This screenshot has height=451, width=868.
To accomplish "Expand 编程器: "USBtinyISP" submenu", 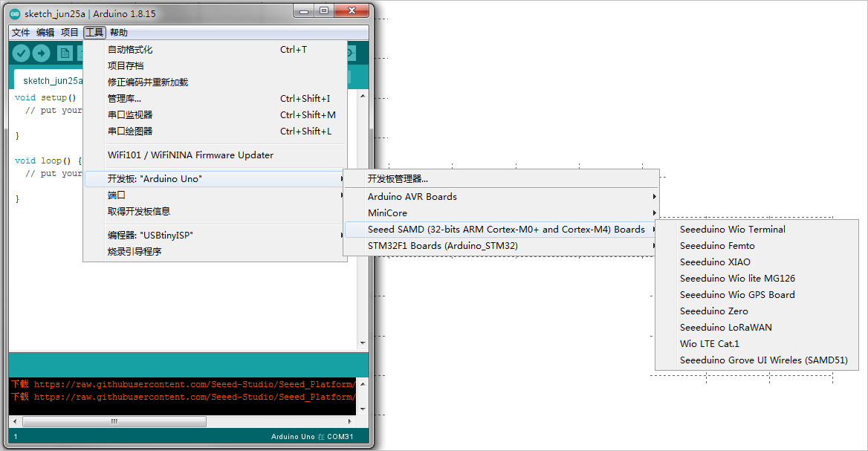I will coord(215,236).
